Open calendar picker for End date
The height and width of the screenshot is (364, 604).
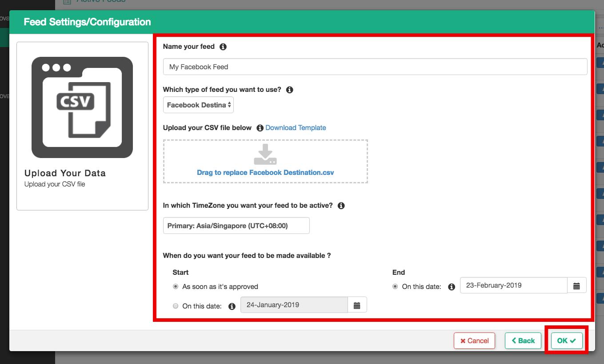coord(576,285)
